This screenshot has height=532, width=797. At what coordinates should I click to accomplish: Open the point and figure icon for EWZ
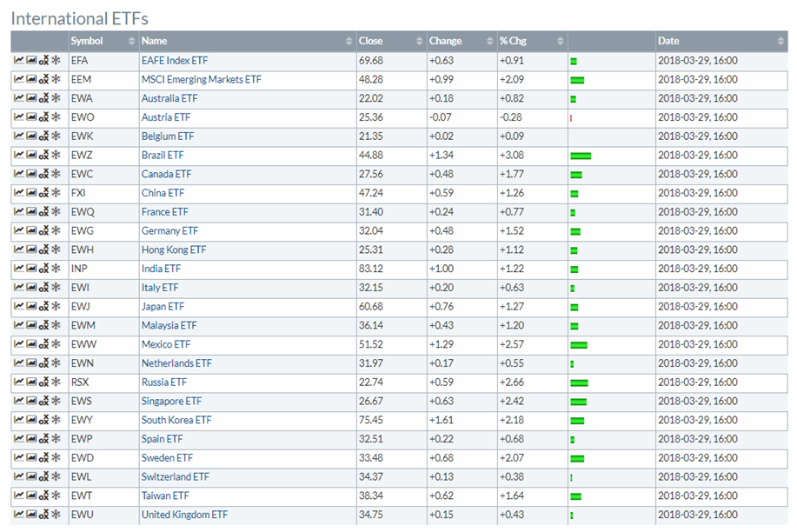click(x=43, y=156)
